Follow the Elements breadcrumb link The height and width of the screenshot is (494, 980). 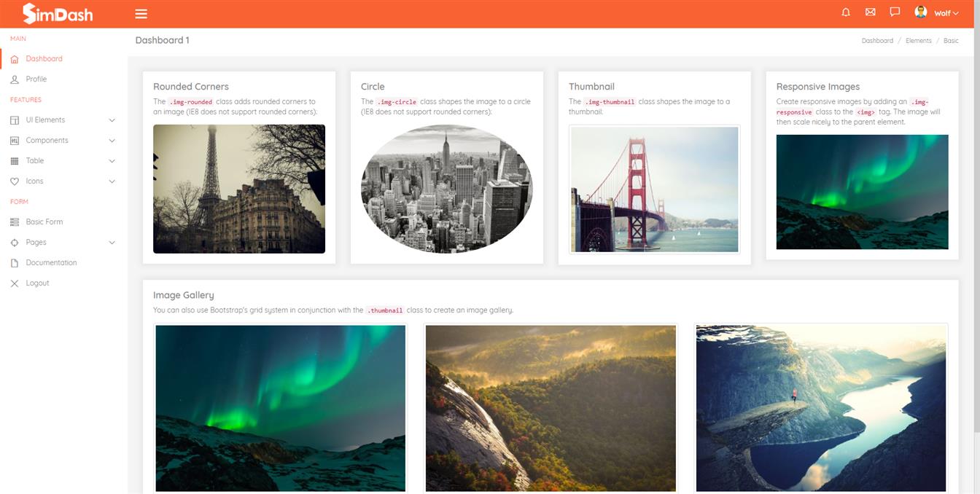coord(919,41)
